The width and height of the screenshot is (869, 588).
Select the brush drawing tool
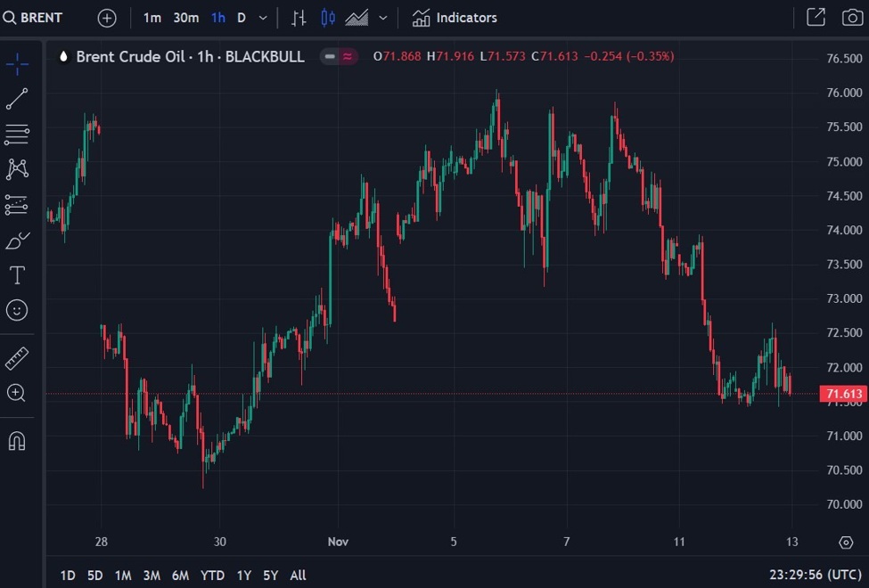point(17,241)
